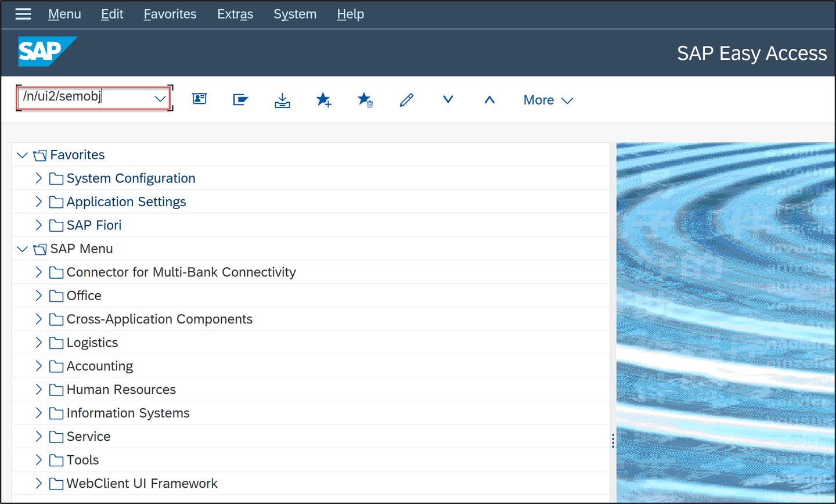Image resolution: width=836 pixels, height=504 pixels.
Task: Open the Favorites menu in menu bar
Action: pyautogui.click(x=170, y=14)
